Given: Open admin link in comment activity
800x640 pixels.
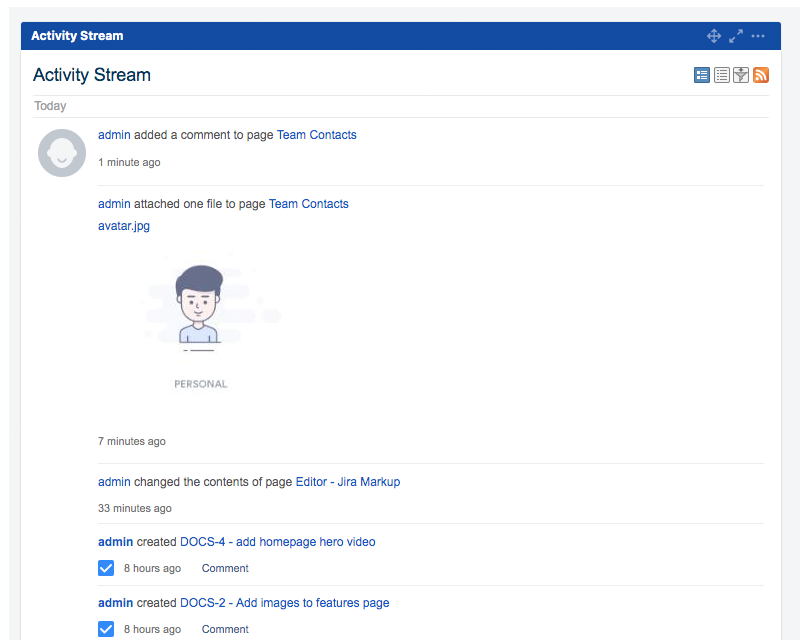Looking at the screenshot, I should [114, 135].
